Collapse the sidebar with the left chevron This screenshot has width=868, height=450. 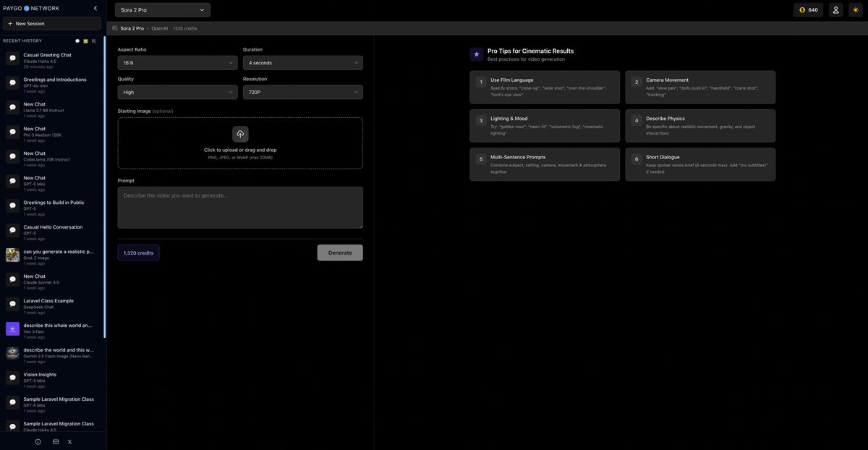pos(95,8)
